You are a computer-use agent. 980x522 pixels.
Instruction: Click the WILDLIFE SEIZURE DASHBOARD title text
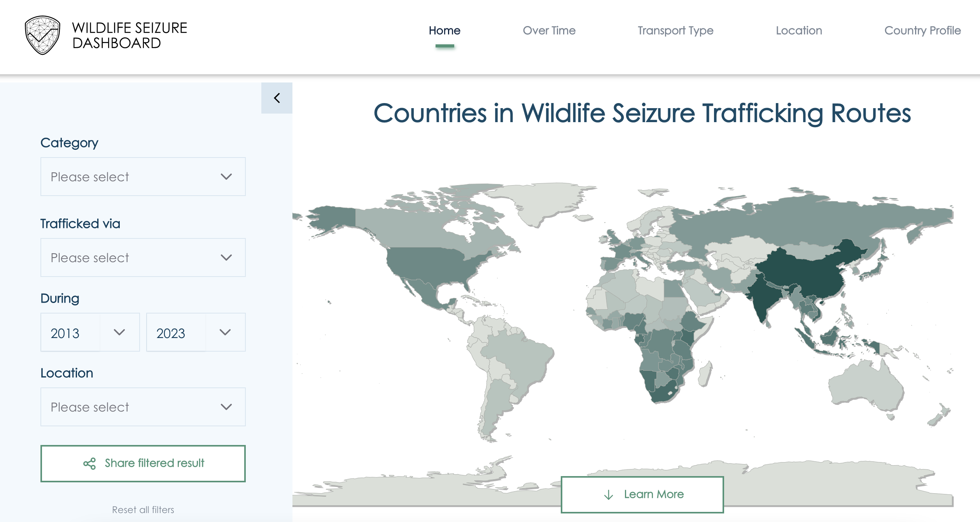click(x=129, y=35)
